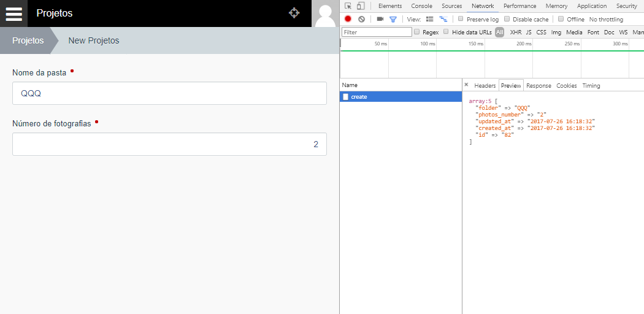644x314 pixels.
Task: Click the "id" => "82" line
Action: coord(495,135)
